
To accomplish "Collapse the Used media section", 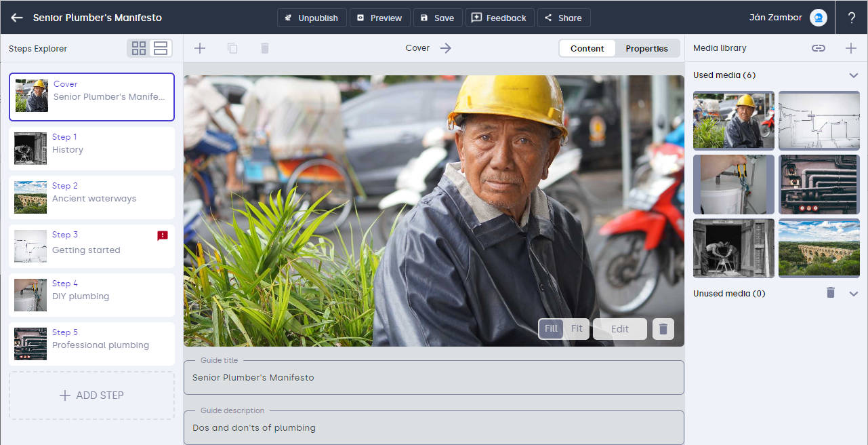I will pos(854,75).
